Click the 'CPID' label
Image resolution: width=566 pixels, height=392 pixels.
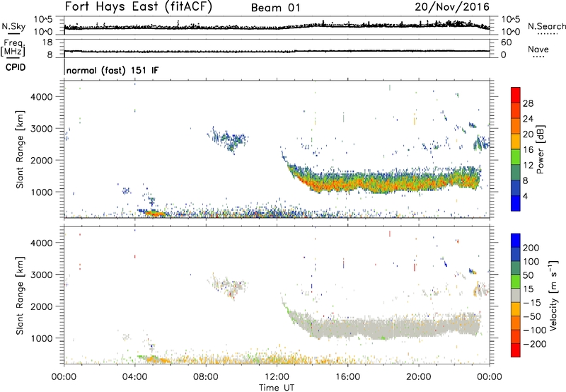(16, 67)
